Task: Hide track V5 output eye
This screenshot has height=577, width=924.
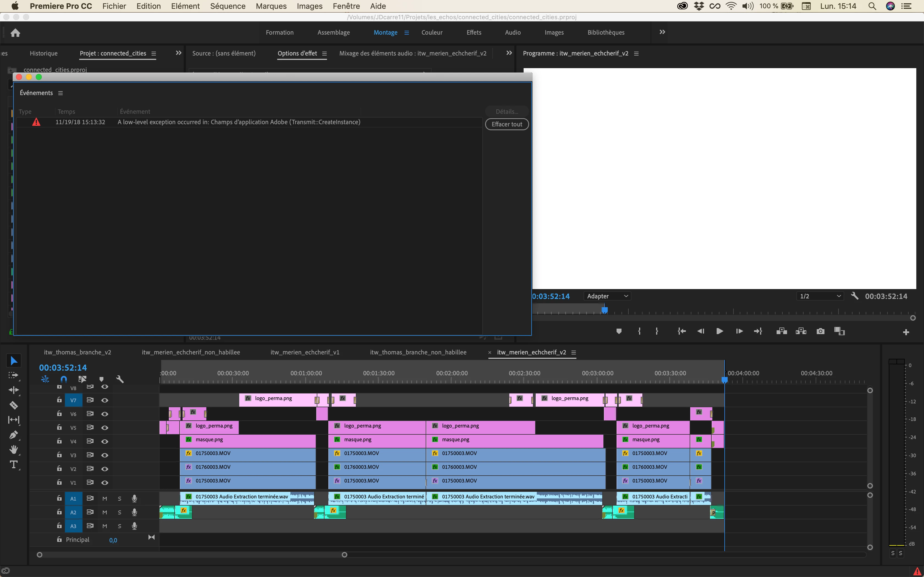Action: coord(105,428)
